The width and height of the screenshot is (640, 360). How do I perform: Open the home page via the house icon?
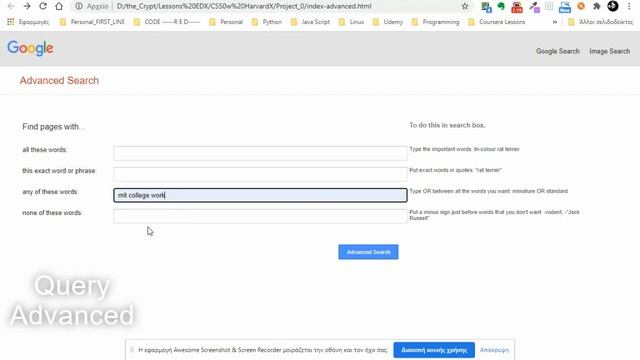59,6
